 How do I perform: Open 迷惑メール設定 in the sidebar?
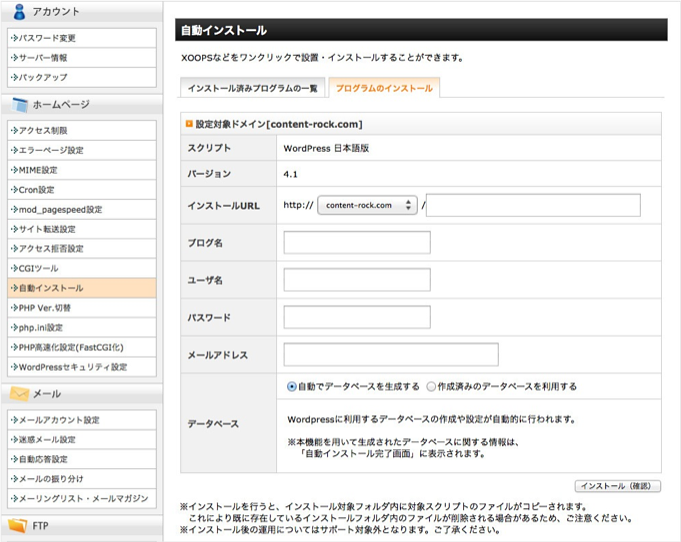82,440
